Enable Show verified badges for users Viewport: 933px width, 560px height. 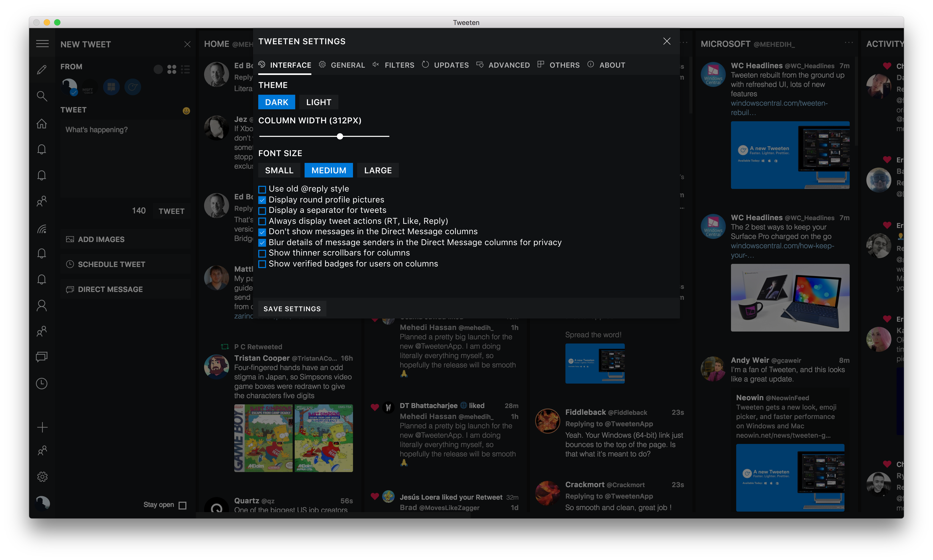click(x=262, y=264)
